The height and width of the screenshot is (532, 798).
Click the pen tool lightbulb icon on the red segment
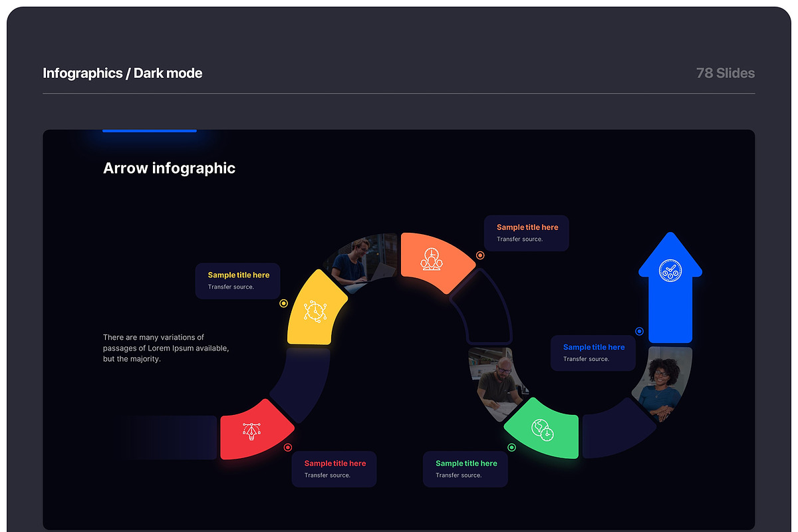[x=252, y=431]
